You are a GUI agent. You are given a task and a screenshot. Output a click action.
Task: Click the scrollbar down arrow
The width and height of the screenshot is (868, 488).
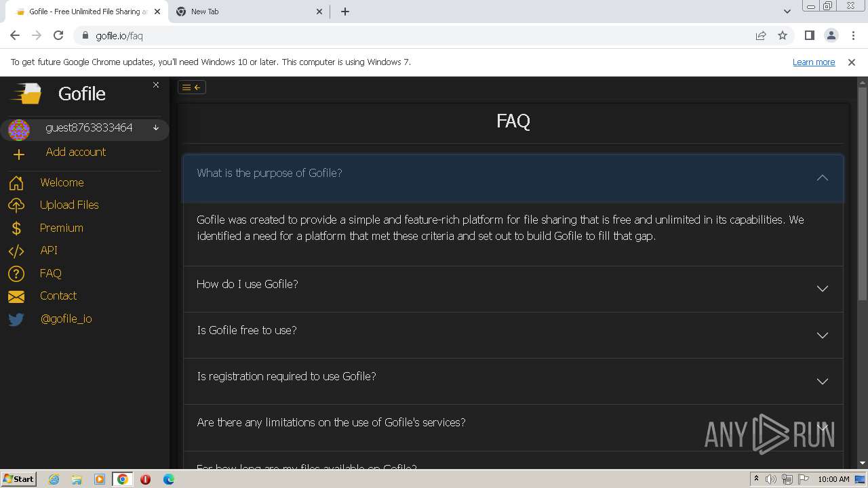tap(863, 463)
